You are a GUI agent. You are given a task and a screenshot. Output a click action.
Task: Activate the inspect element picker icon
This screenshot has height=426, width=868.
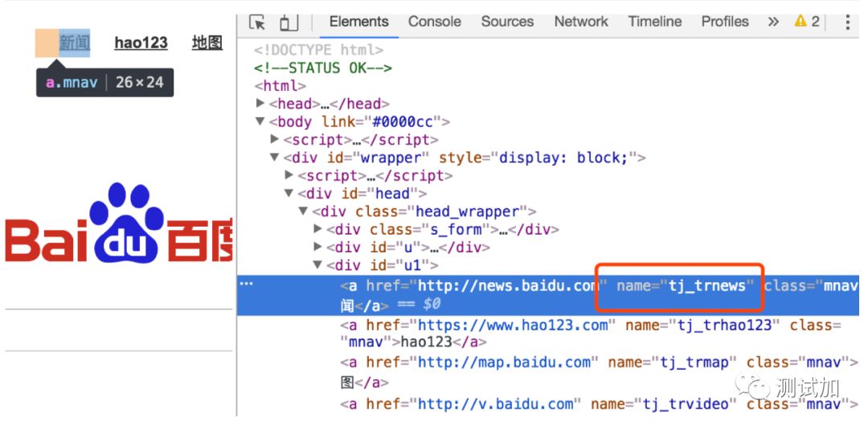point(257,23)
